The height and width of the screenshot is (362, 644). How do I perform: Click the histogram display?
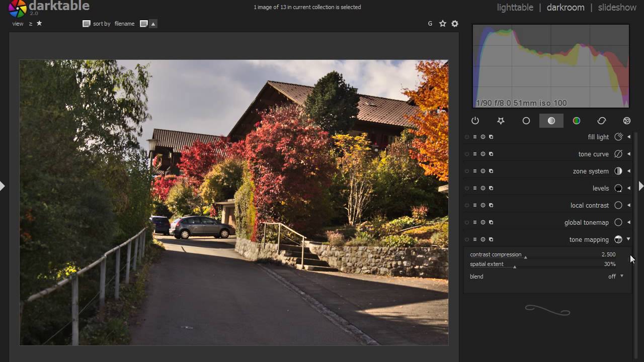coord(551,66)
